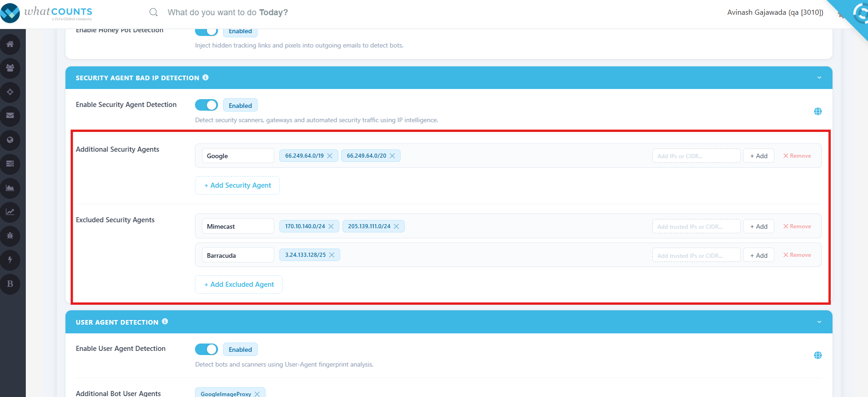Toggle Enable User Agent Detection switch
This screenshot has width=868, height=397.
[x=207, y=349]
